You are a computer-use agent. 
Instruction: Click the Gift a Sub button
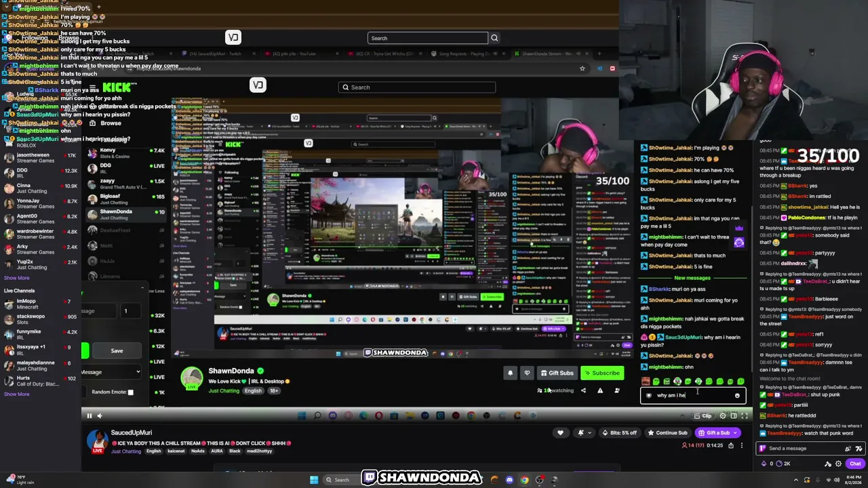(x=718, y=432)
